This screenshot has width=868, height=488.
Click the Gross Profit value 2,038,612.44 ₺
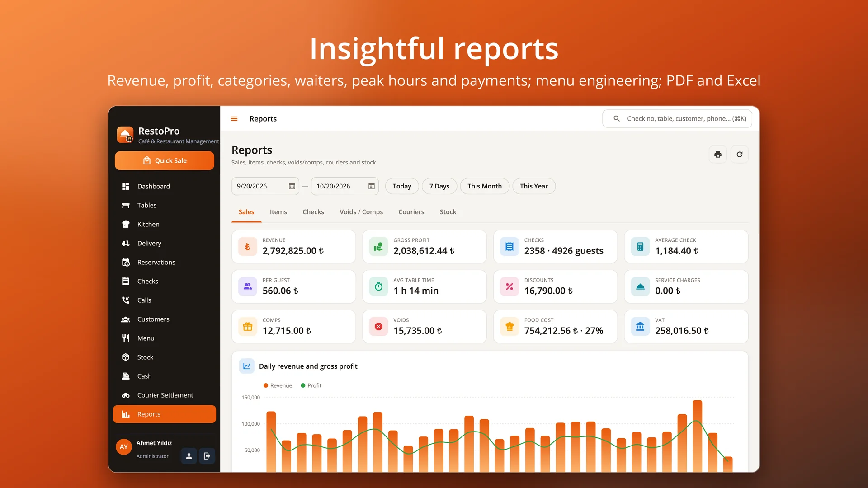(424, 251)
